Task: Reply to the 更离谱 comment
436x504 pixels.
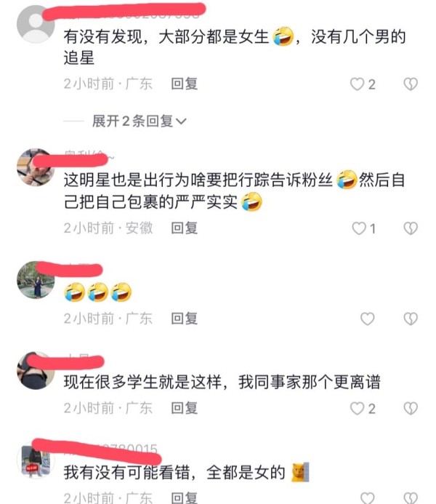Action: point(185,408)
